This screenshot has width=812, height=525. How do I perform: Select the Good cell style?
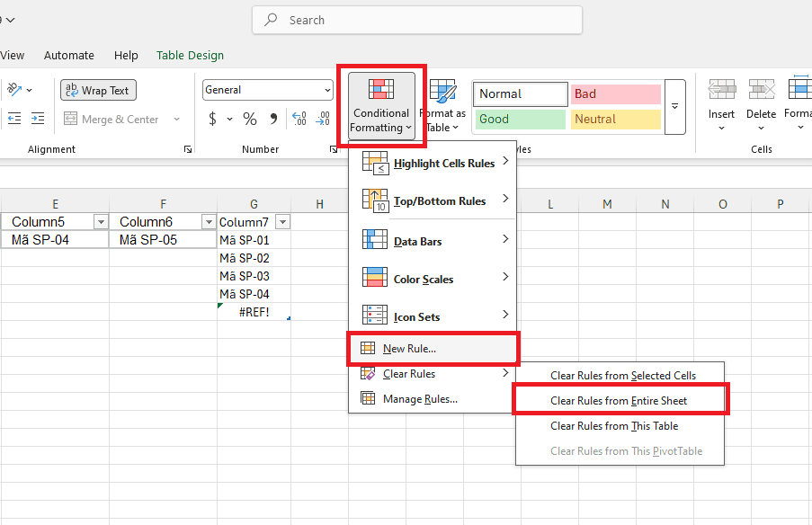coord(521,119)
